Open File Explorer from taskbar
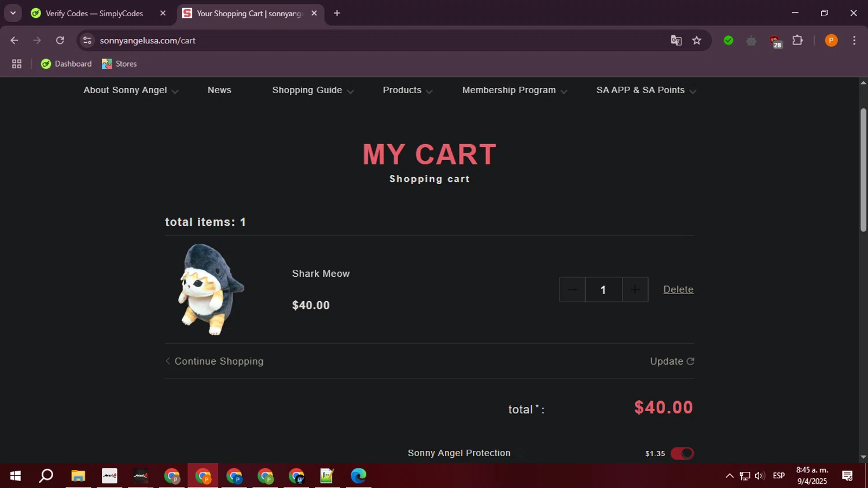The width and height of the screenshot is (868, 488). (78, 476)
